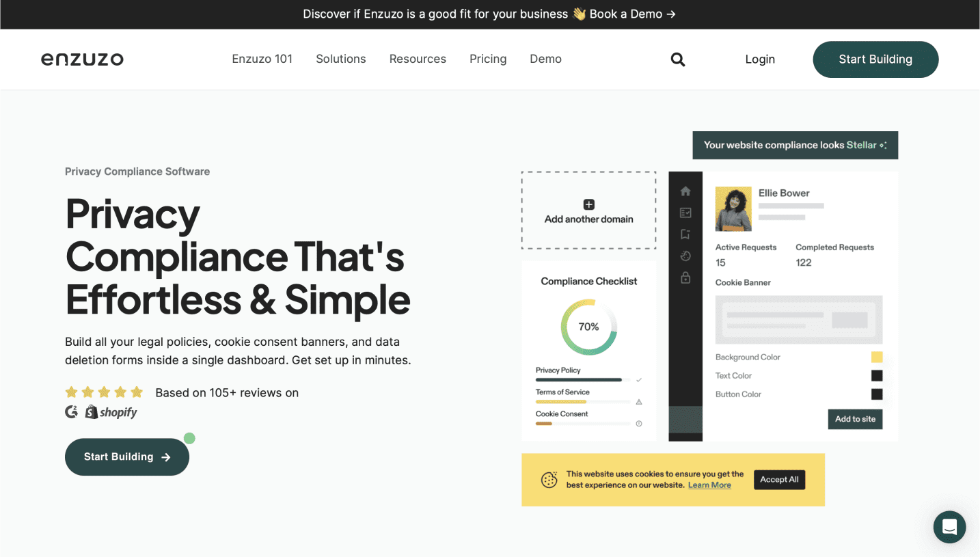Open the chat widget bubble at bottom right

tap(949, 526)
